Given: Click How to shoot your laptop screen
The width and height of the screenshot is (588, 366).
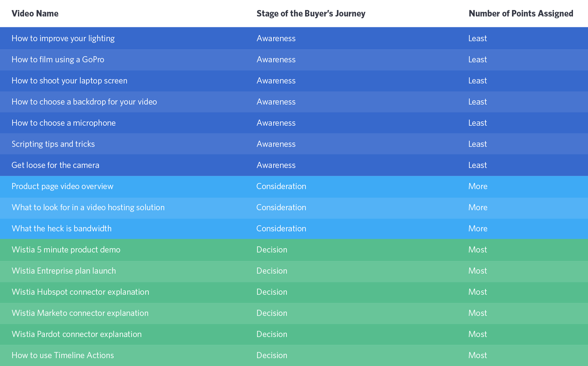Looking at the screenshot, I should [x=69, y=81].
